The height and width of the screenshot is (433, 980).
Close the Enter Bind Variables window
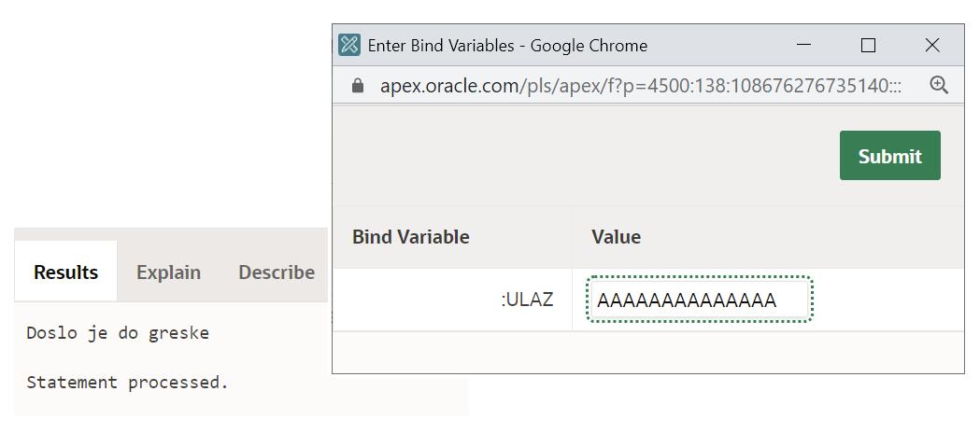[931, 45]
